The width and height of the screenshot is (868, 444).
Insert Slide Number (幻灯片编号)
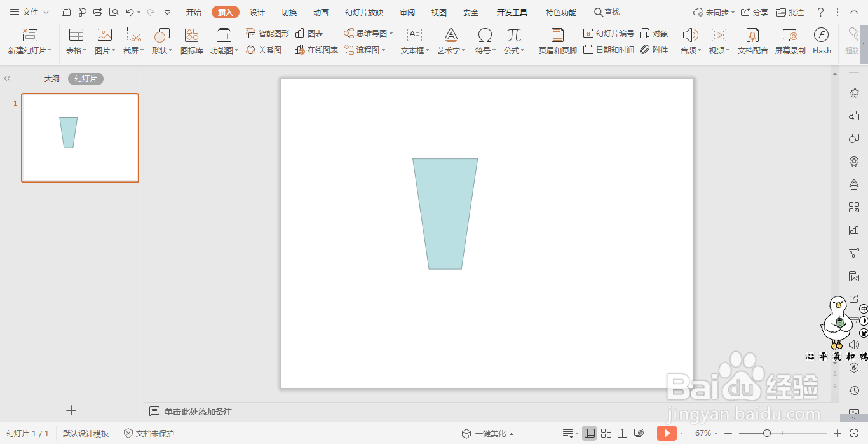click(x=609, y=33)
